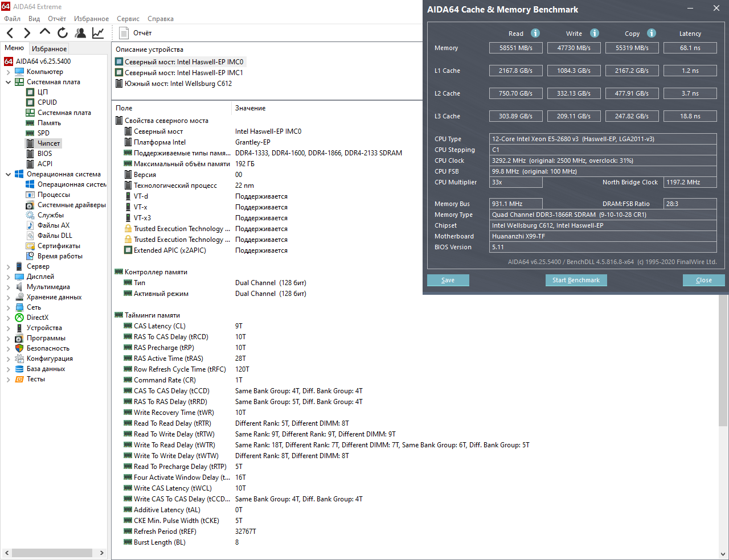Click the Forward arrow toolbar icon
The height and width of the screenshot is (560, 729).
[27, 33]
